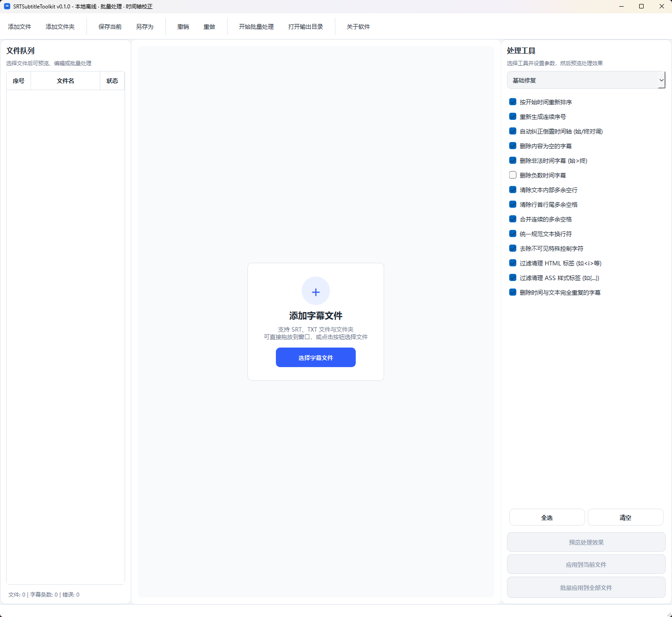Screen dimensions: 672x617
Task: Click the 文件名 column header
Action: pyautogui.click(x=66, y=81)
